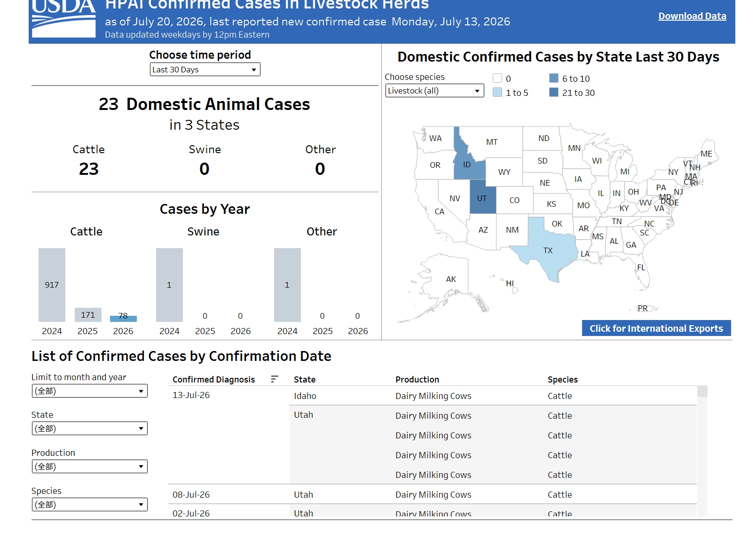Click the sort icon beside Confirmed Diagnosis
756x539 pixels.
[x=275, y=379]
